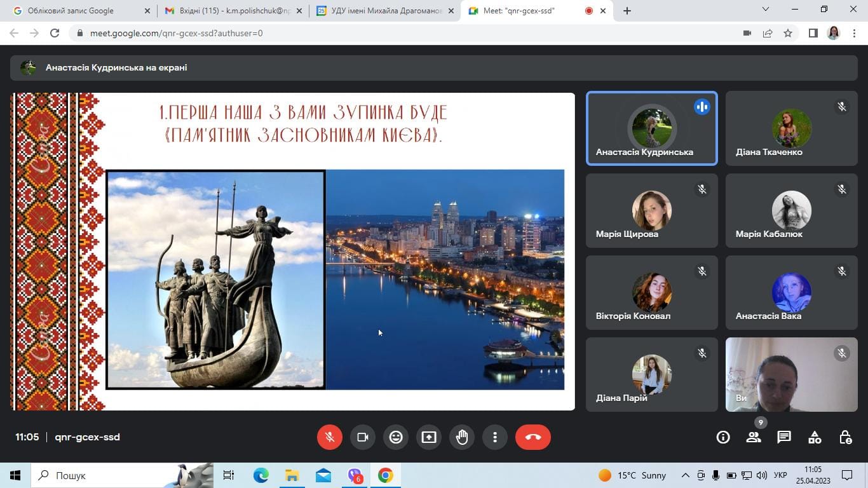Select Діана Парій participant tile
The image size is (868, 488).
click(x=651, y=374)
